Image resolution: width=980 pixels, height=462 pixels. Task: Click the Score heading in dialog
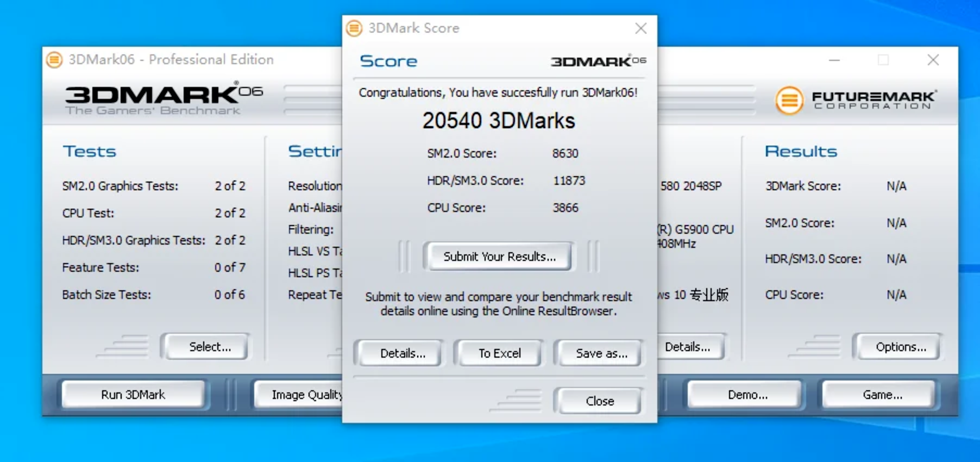click(x=388, y=61)
